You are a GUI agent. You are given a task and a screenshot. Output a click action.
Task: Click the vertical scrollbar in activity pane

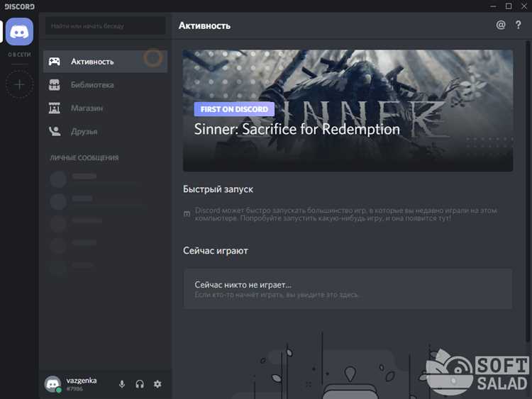tap(528, 191)
